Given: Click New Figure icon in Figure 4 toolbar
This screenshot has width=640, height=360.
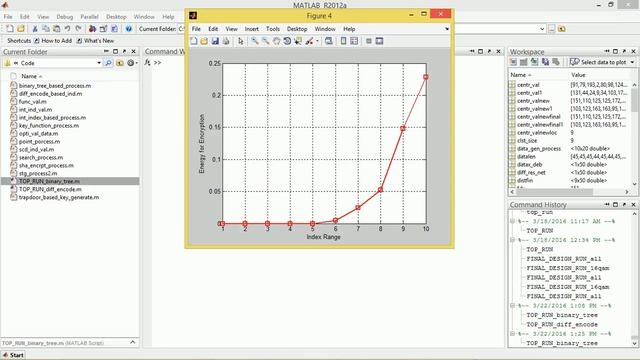Looking at the screenshot, I should (194, 41).
